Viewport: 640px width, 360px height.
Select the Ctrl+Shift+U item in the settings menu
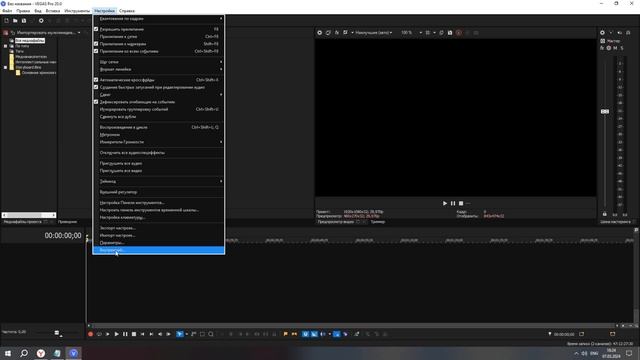[x=158, y=109]
